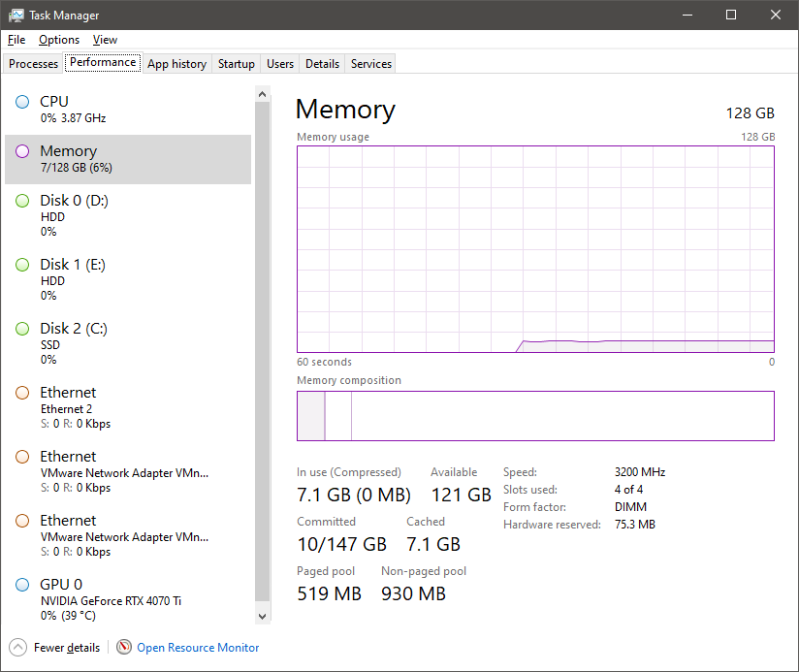Click the Disk 2 (C:) green circle icon
The width and height of the screenshot is (799, 672).
pos(22,329)
